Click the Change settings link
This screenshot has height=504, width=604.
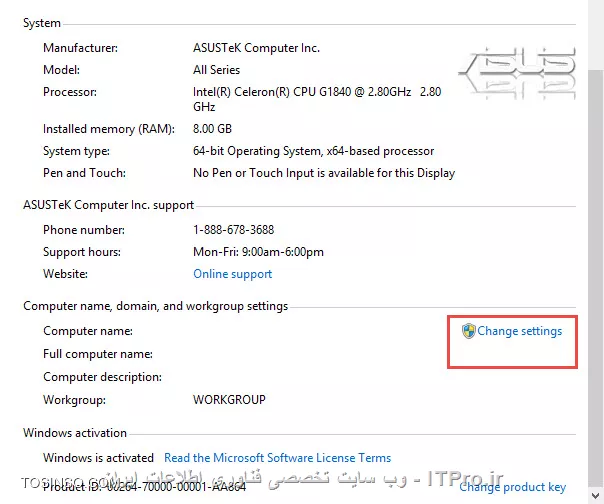click(x=520, y=331)
